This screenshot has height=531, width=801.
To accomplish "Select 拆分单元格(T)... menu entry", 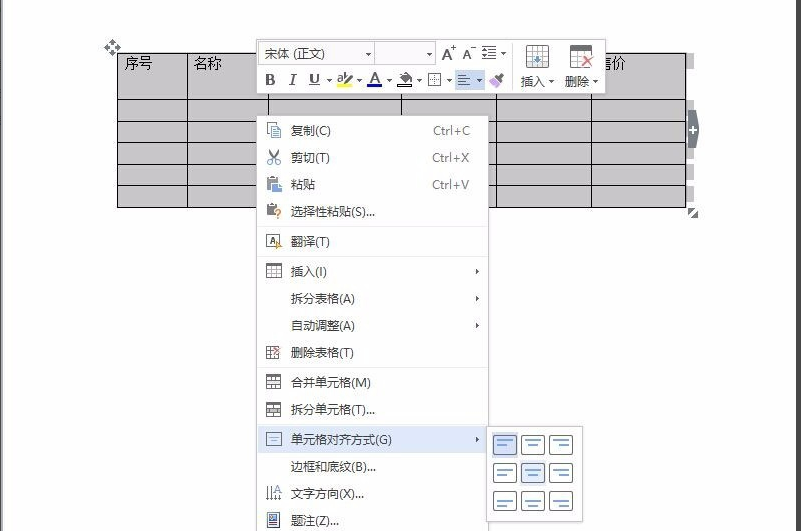I will coord(373,409).
